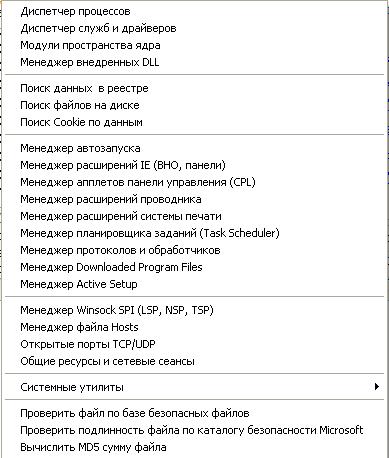Choose Менеджер внедренных DLL
Image resolution: width=389 pixels, height=458 pixels.
pyautogui.click(x=194, y=63)
